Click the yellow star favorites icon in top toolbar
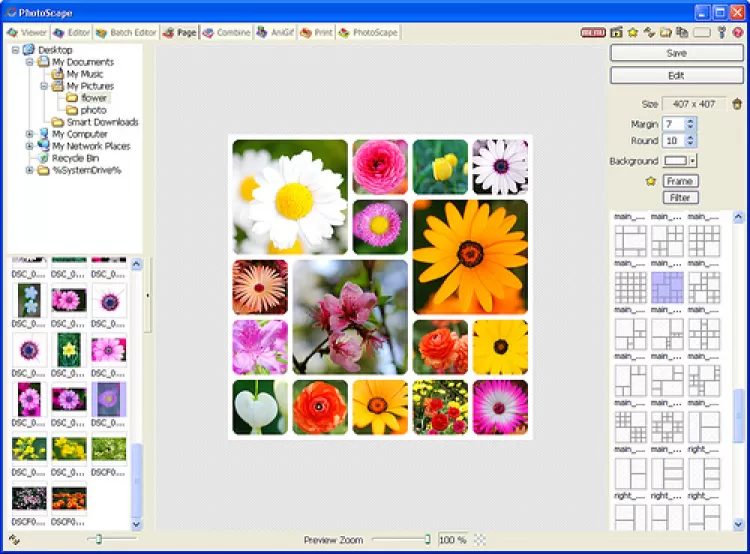 point(632,33)
